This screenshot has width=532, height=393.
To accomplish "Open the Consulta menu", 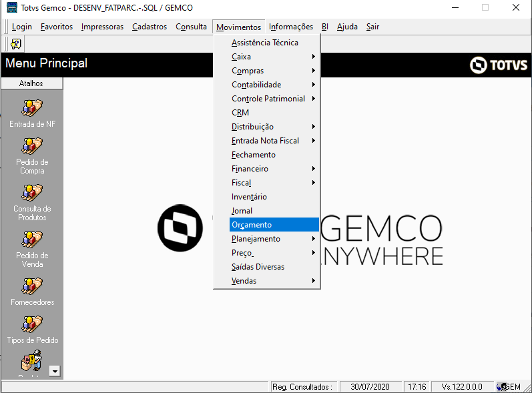I will tap(191, 27).
